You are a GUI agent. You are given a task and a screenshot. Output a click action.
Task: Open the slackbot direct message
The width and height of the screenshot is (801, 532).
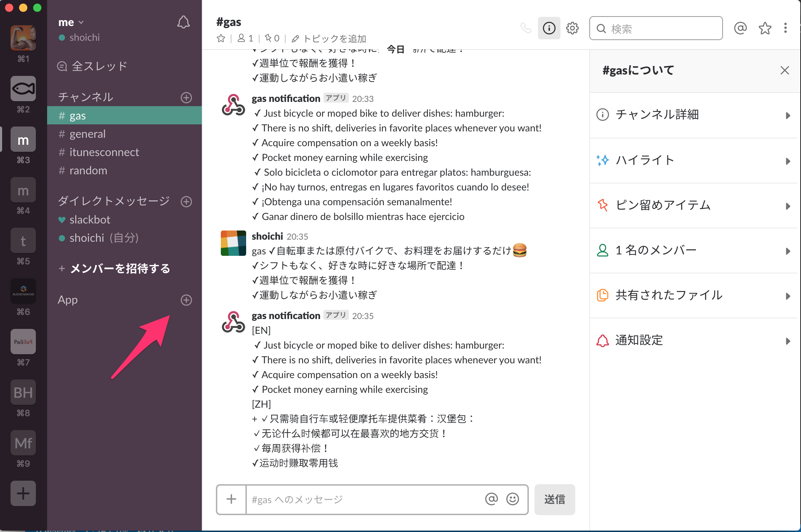click(x=90, y=220)
